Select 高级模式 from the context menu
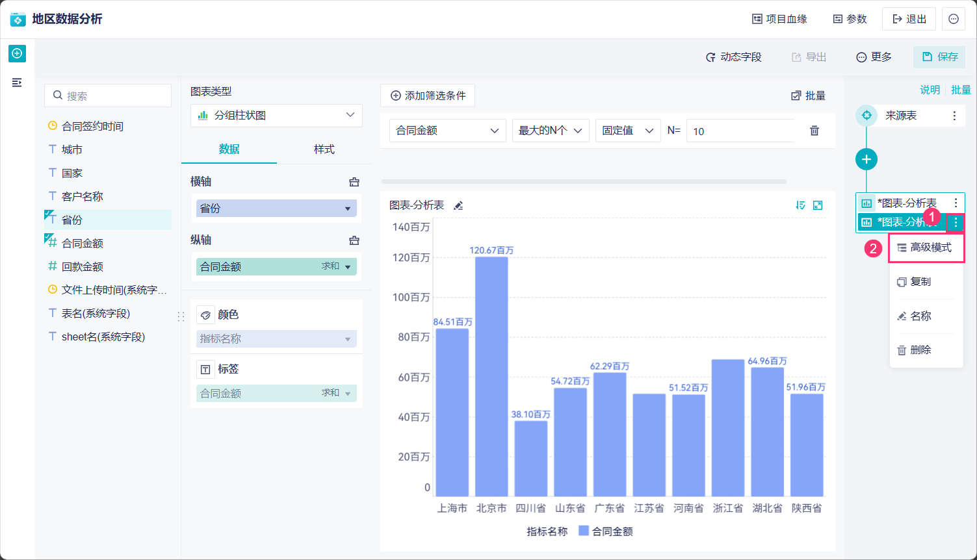The height and width of the screenshot is (560, 977). (930, 248)
